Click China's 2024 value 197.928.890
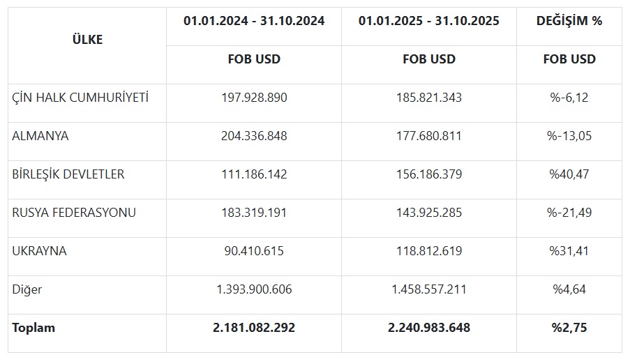Viewport: 630px width, 364px height. point(254,98)
